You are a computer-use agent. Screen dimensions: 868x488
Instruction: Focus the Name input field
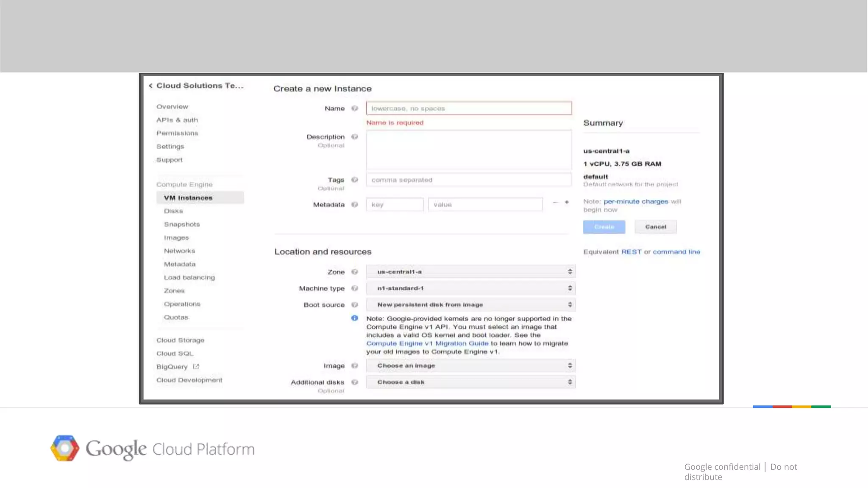click(x=469, y=108)
